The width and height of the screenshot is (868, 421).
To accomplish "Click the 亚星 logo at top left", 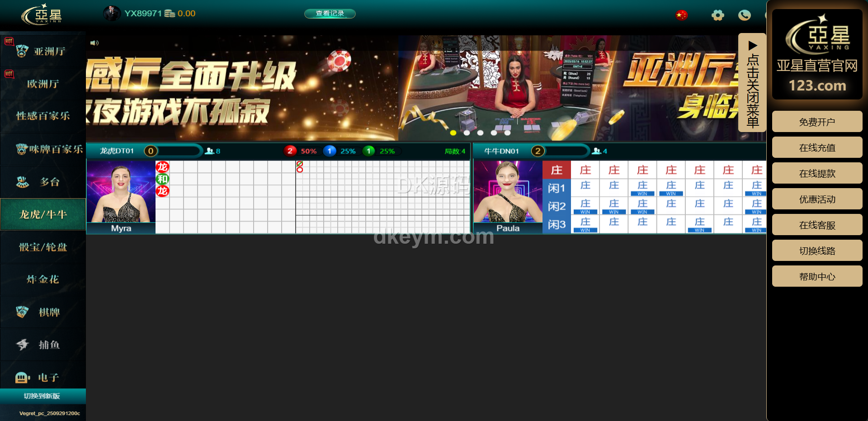I will [42, 15].
